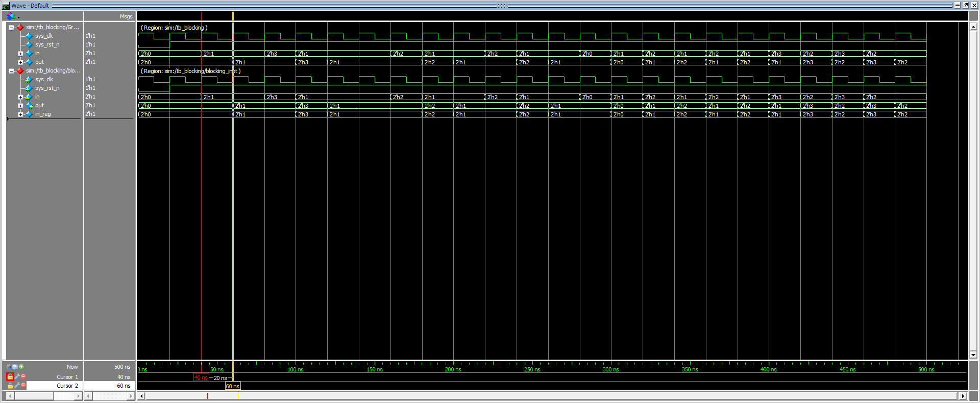The height and width of the screenshot is (403, 980).
Task: Select the 20 ns delta label between the cursors
Action: point(220,378)
